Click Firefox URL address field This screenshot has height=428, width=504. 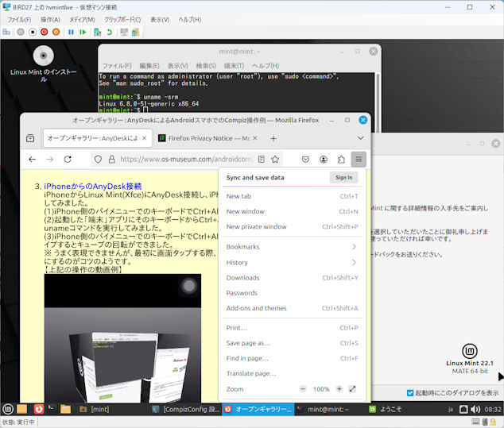pyautogui.click(x=187, y=159)
